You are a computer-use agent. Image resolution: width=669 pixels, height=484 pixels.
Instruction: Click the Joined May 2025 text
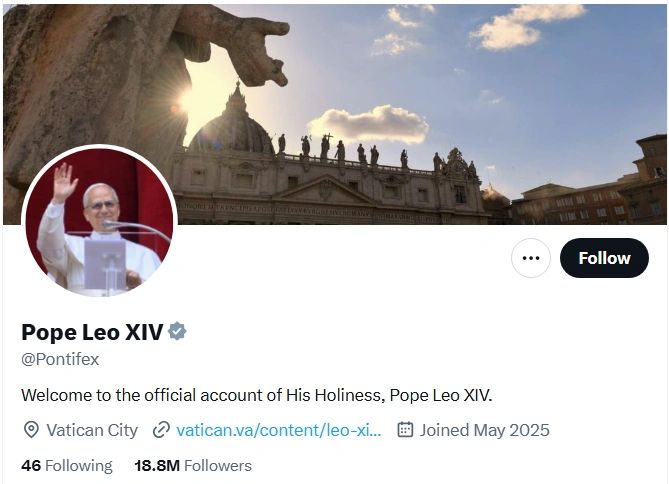[485, 430]
